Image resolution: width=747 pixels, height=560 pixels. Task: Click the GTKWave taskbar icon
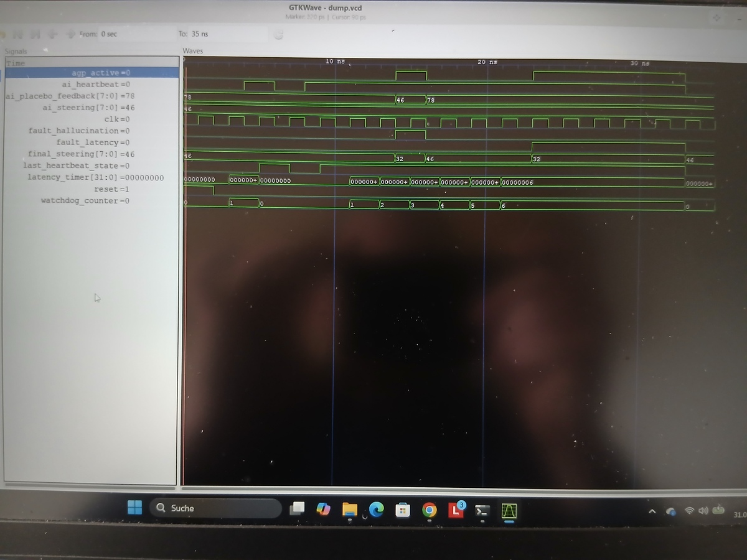tap(509, 511)
